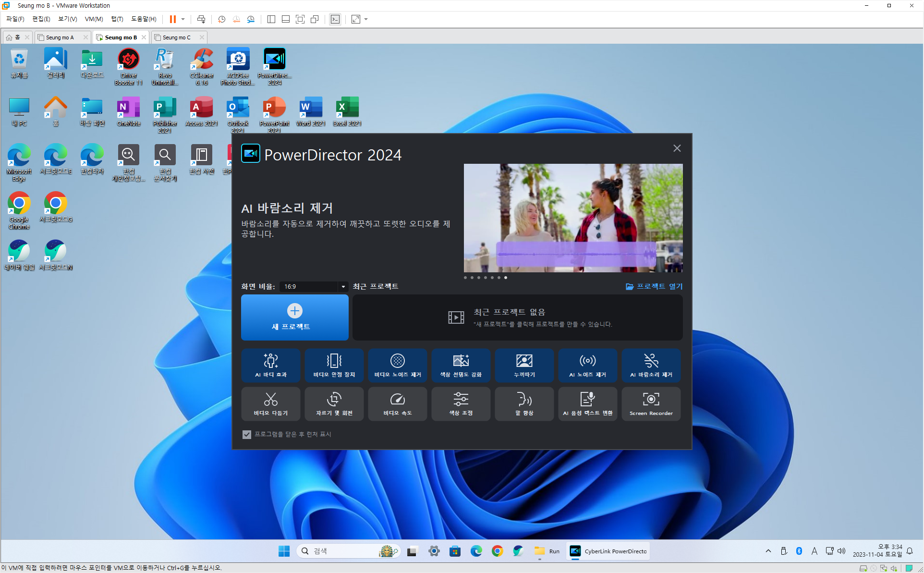Click the 새 프로젝트 new project button
This screenshot has height=573, width=924.
(294, 317)
